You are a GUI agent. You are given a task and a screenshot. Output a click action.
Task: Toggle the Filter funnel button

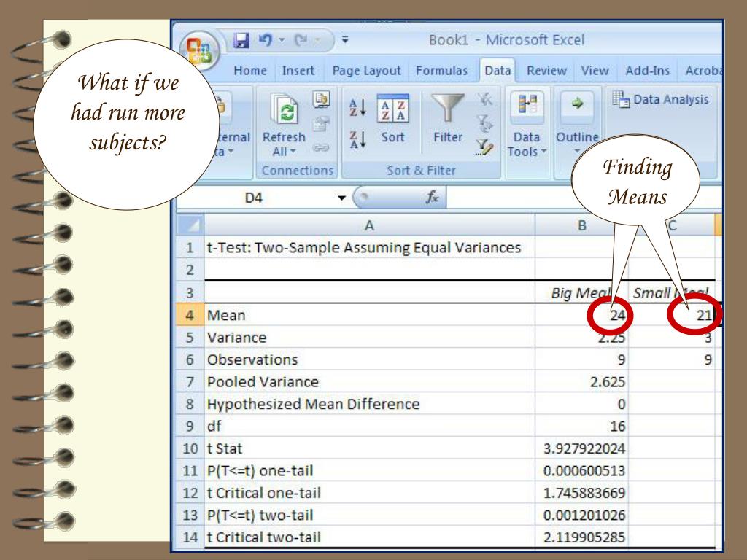coord(447,119)
